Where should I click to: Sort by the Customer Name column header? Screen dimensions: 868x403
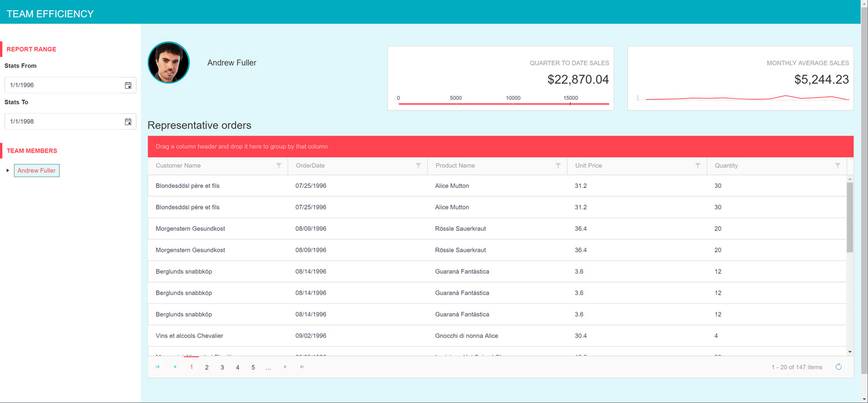coord(178,166)
